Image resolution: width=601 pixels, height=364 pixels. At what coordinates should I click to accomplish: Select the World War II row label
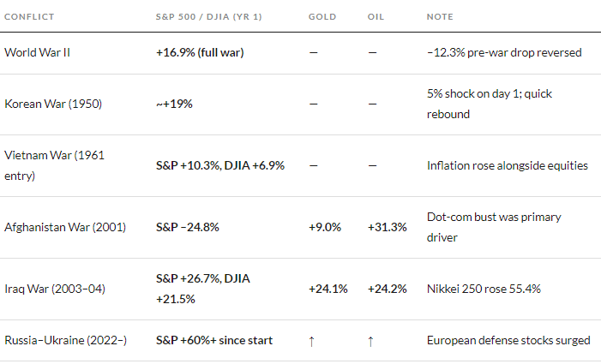tap(37, 53)
